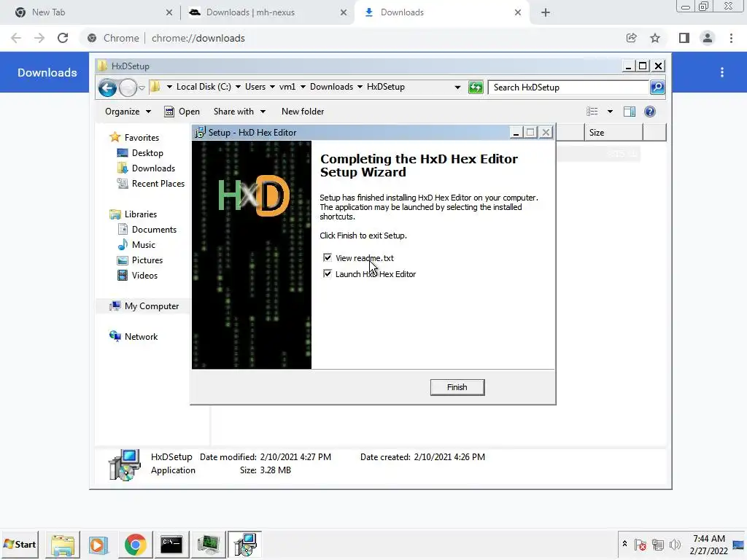Open the address bar history dropdown
Image resolution: width=747 pixels, height=560 pixels.
coord(457,87)
